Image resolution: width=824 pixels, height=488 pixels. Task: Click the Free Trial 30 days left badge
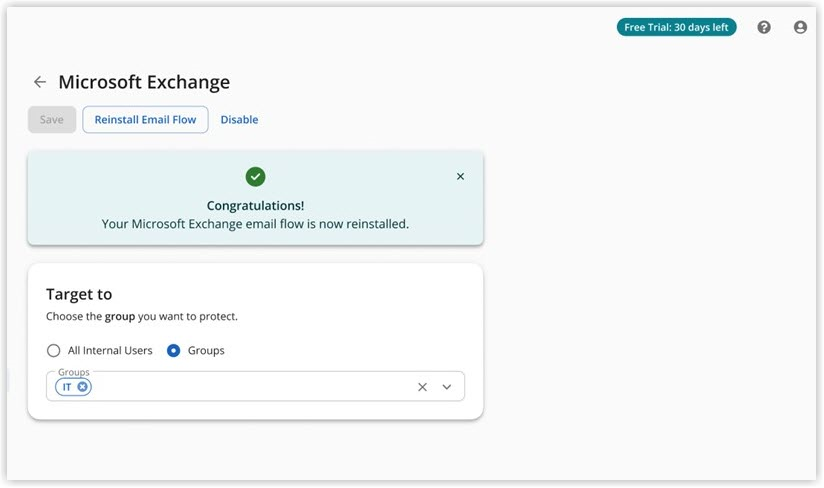pyautogui.click(x=676, y=28)
